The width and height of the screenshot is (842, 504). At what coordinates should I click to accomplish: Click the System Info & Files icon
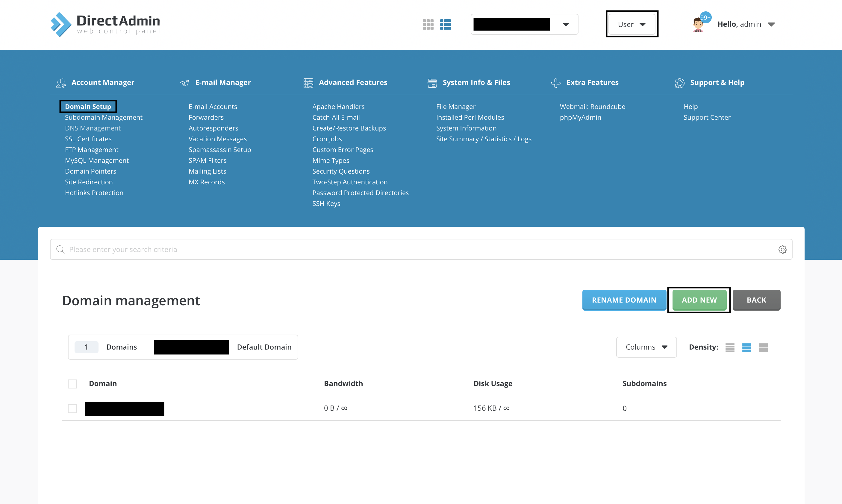click(x=432, y=83)
